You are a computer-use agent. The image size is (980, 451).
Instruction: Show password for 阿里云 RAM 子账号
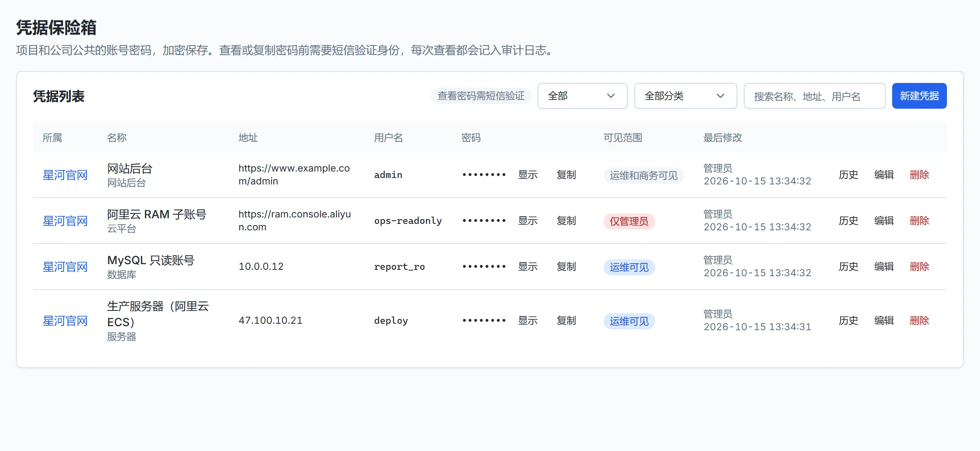[x=528, y=221]
